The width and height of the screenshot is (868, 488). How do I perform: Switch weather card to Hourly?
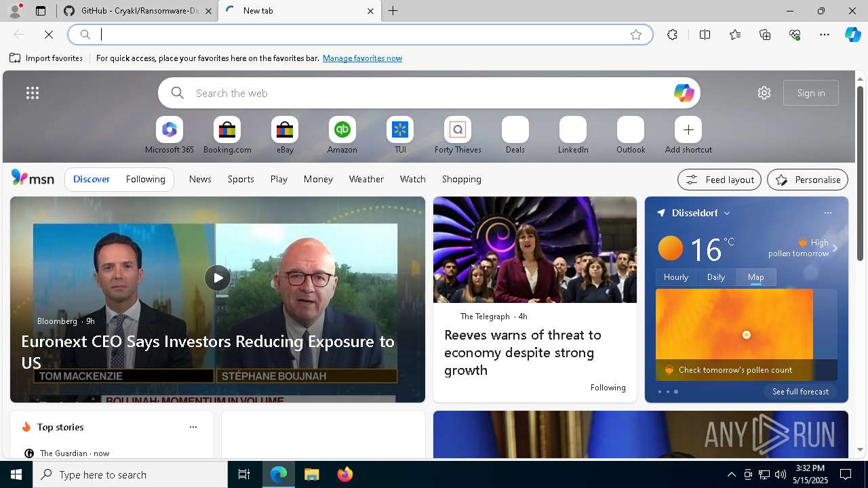click(x=676, y=277)
